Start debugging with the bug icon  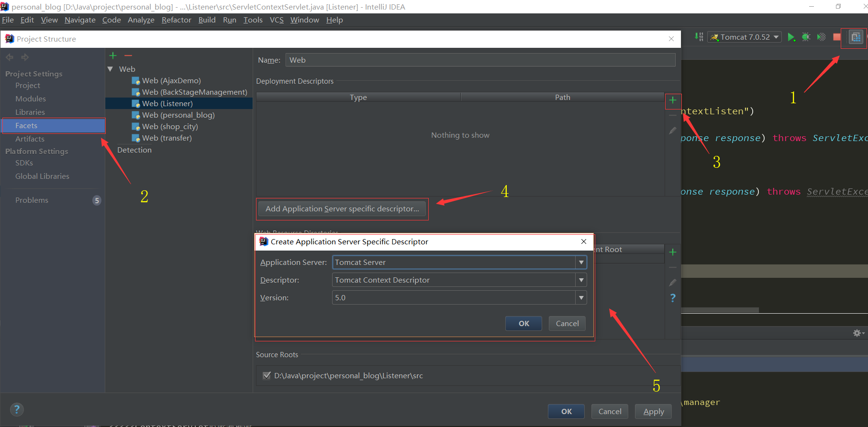coord(806,37)
